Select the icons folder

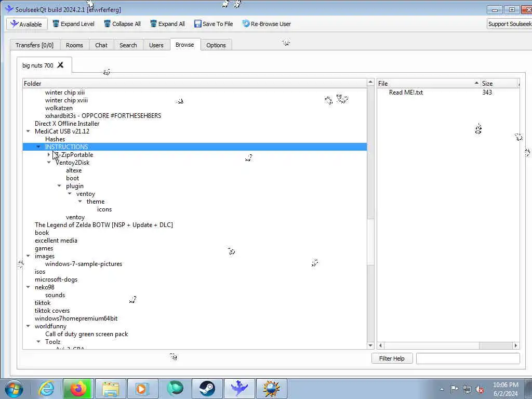point(104,209)
